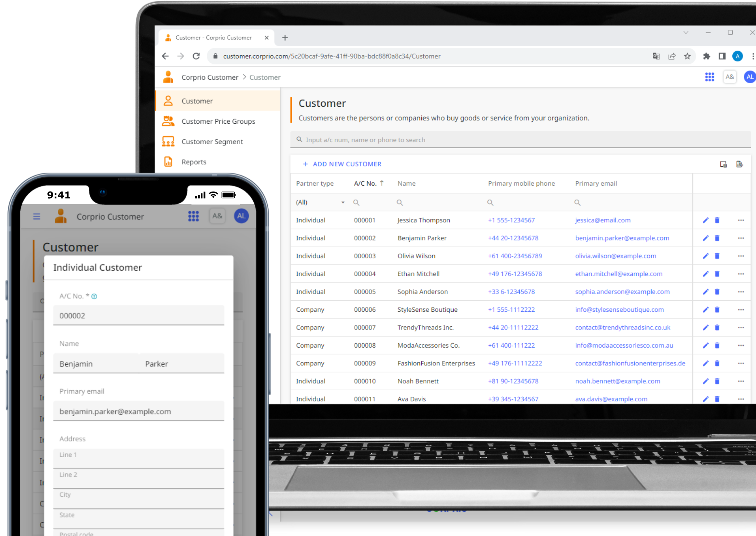The height and width of the screenshot is (536, 756).
Task: Open the Partner type (All) filter dropdown
Action: 321,203
